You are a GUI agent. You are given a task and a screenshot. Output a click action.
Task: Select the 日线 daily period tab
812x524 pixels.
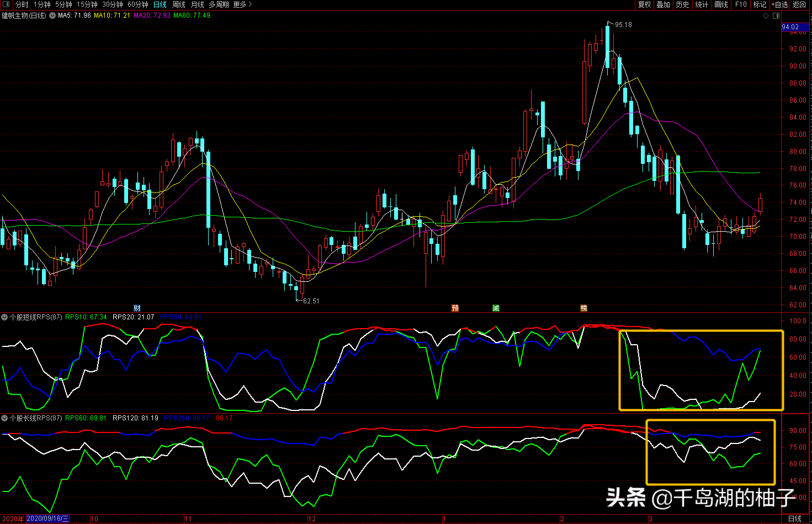click(x=160, y=4)
